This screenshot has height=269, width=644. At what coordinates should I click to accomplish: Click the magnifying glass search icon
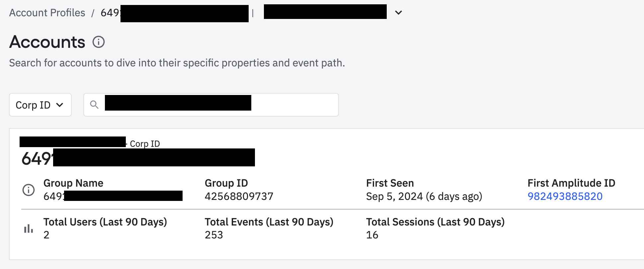[x=94, y=105]
